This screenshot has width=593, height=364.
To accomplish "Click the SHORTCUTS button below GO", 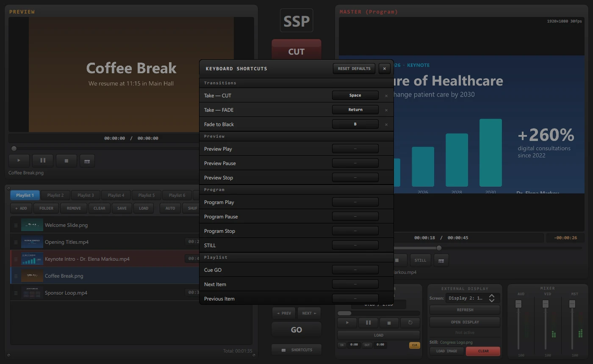I will click(x=296, y=350).
